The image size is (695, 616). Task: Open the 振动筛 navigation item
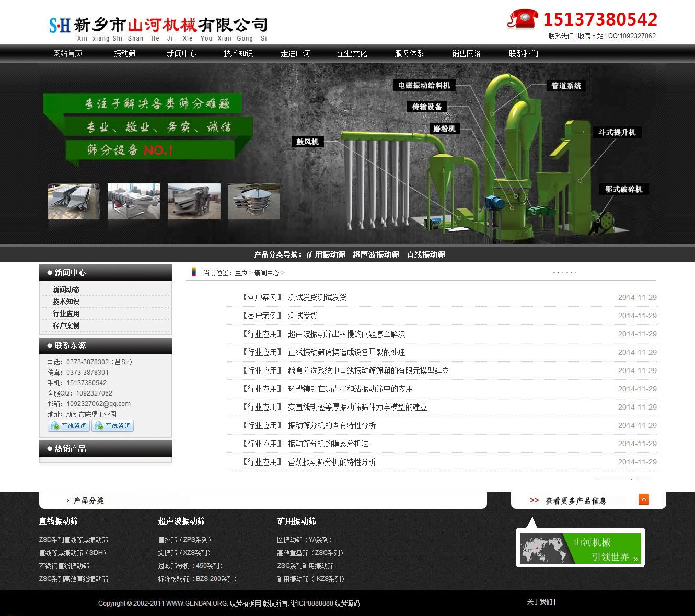(124, 53)
